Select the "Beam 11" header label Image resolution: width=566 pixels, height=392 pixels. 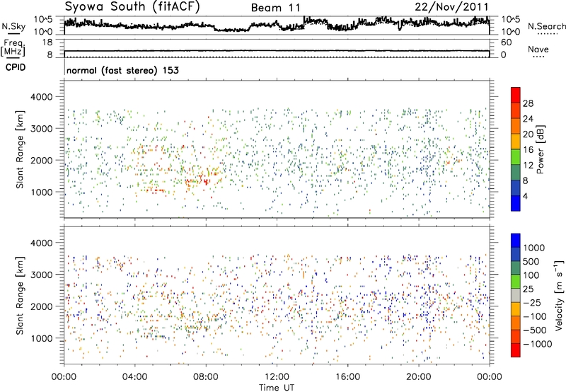(275, 8)
